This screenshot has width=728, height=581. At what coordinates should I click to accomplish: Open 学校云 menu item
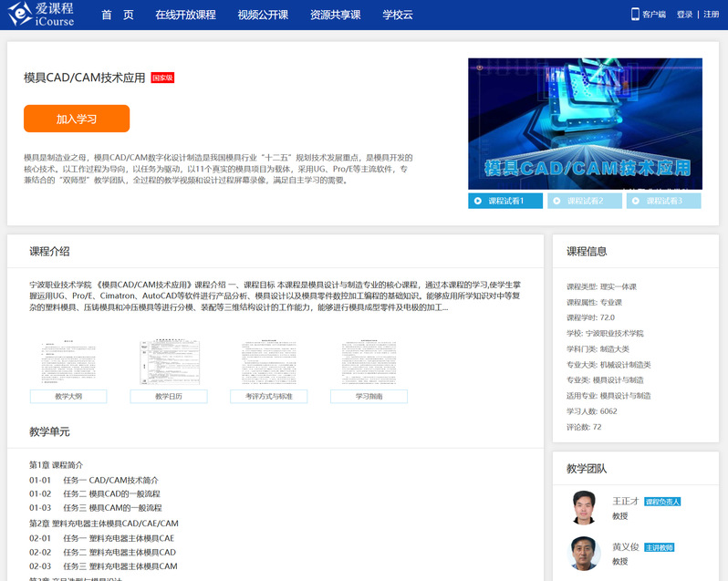(398, 15)
